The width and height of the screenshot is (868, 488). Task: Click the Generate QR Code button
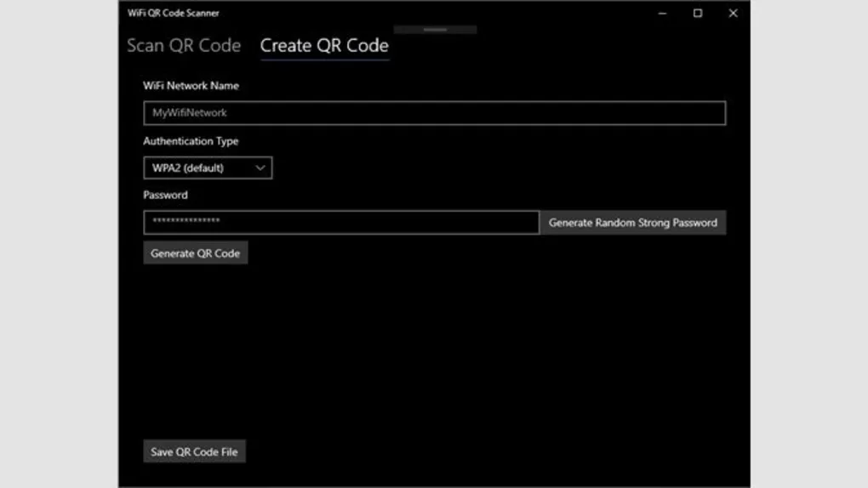[x=196, y=253]
